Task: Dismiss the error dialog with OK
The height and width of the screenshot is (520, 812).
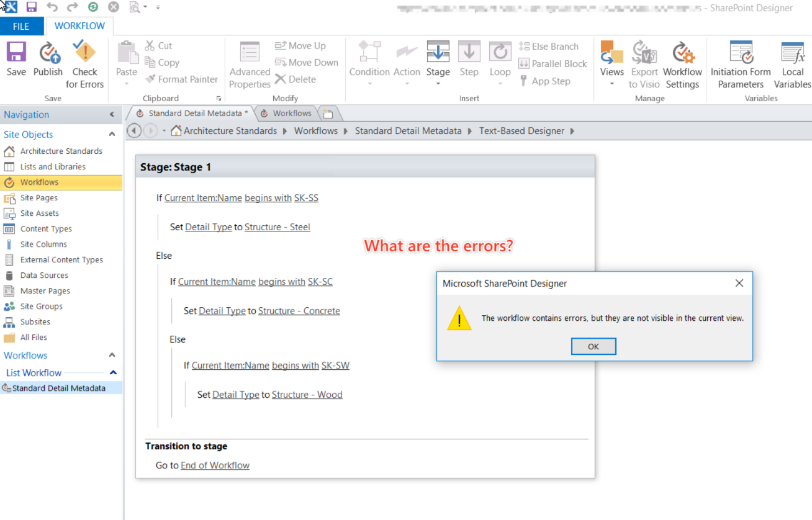Action: [x=593, y=346]
